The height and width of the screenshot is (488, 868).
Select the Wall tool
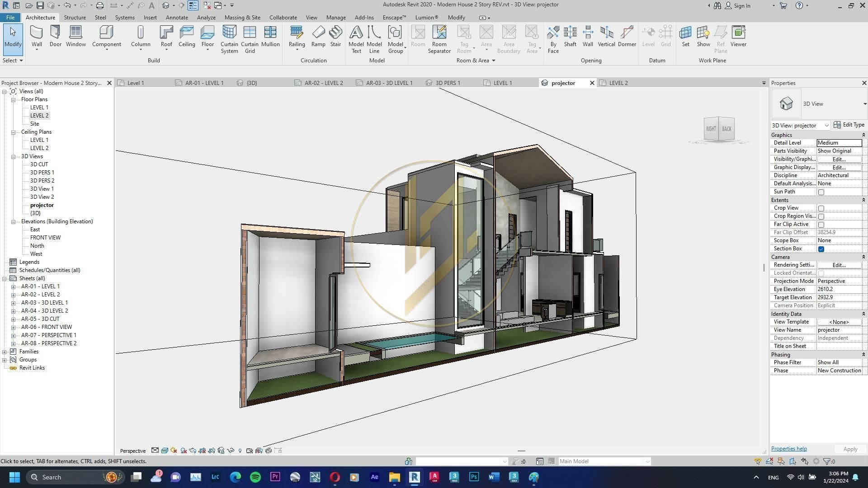pyautogui.click(x=37, y=36)
